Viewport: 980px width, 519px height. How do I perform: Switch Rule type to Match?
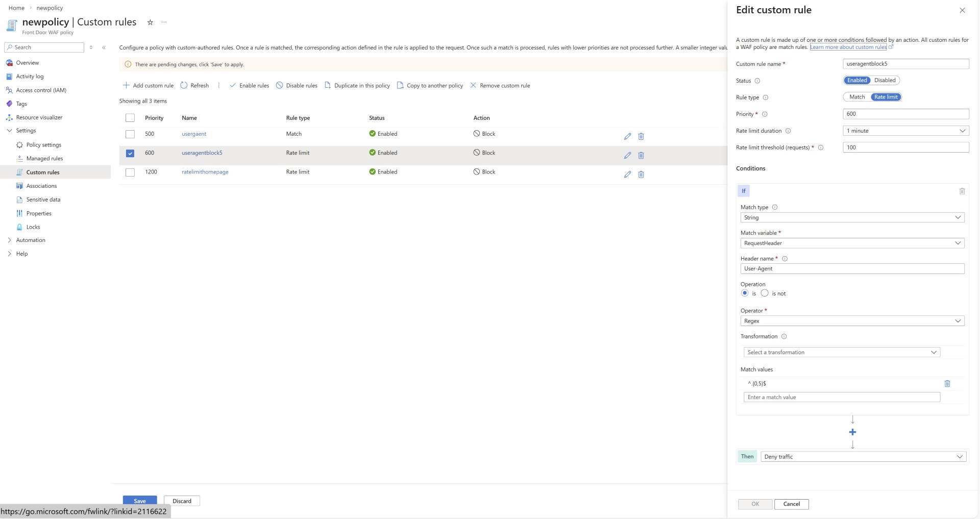coord(857,97)
